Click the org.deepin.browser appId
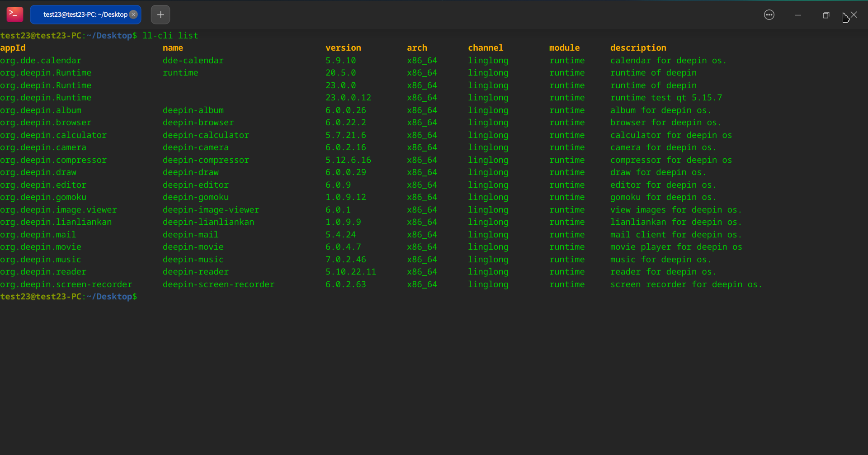Viewport: 868px width, 455px height. [46, 123]
